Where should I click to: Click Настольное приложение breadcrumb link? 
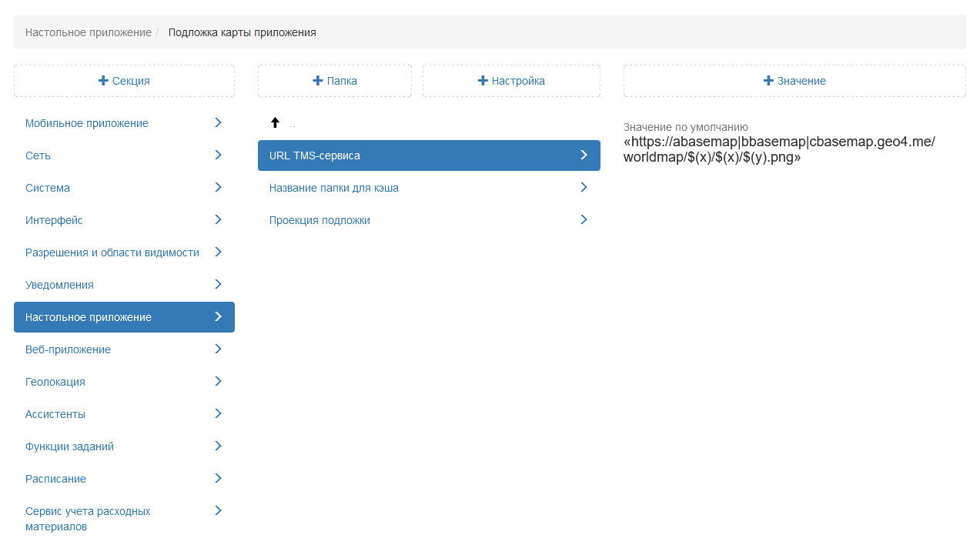pyautogui.click(x=88, y=32)
